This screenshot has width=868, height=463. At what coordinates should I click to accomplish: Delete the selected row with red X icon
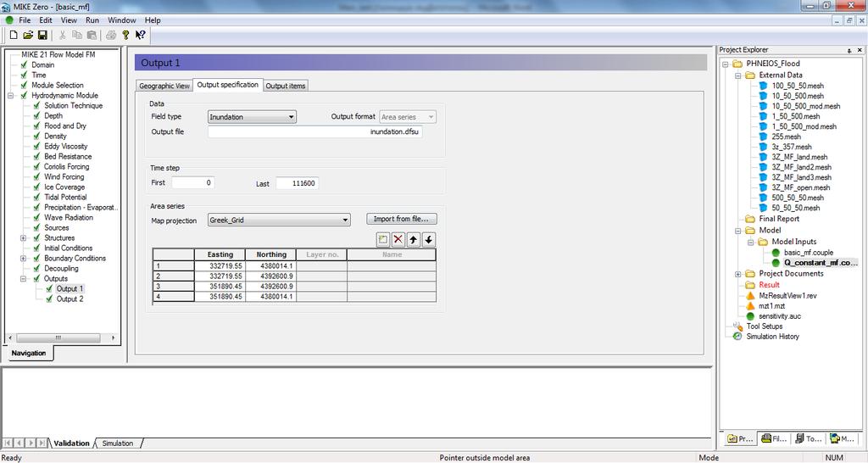tap(398, 240)
